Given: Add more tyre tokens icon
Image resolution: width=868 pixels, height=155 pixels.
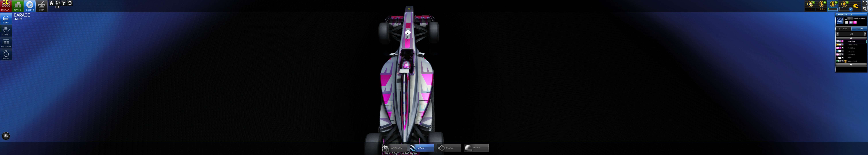Looking at the screenshot, I should coord(813,2).
